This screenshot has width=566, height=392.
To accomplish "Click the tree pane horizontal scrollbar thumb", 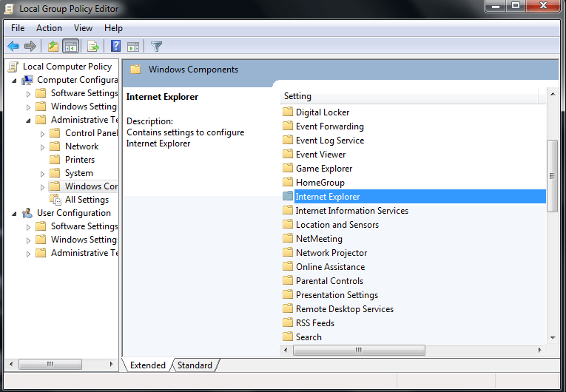I will coord(50,364).
